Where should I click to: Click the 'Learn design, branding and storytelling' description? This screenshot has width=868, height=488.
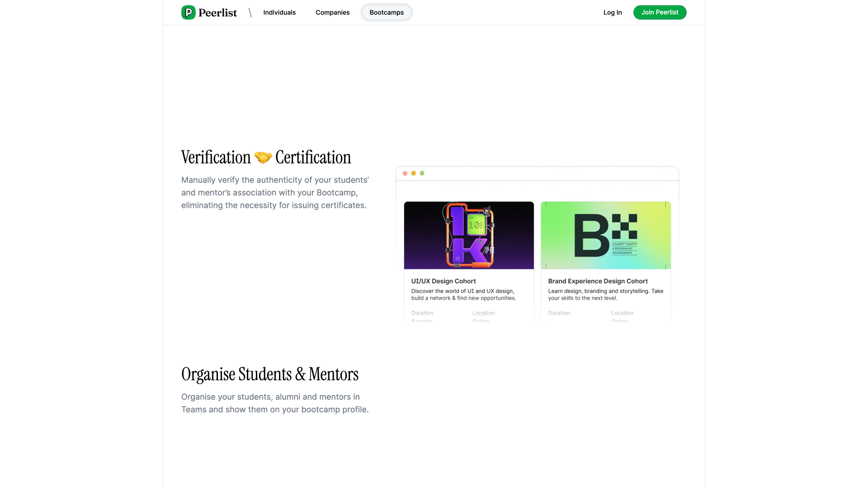pyautogui.click(x=605, y=295)
